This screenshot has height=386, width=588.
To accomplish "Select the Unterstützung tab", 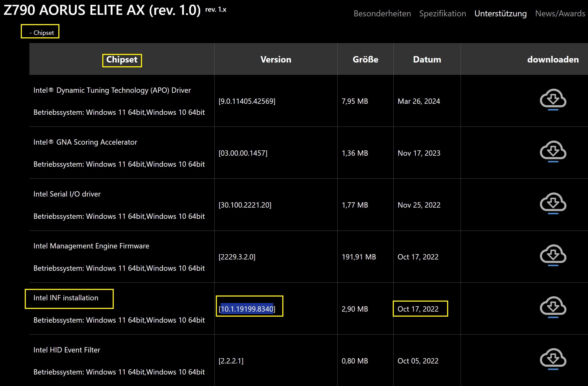I will coord(500,13).
